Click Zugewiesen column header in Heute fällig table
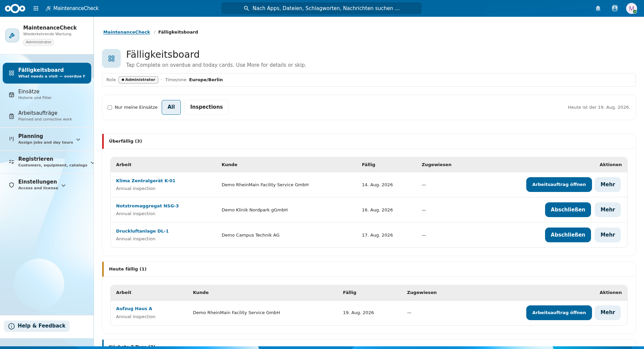The height and width of the screenshot is (349, 644). (x=422, y=293)
